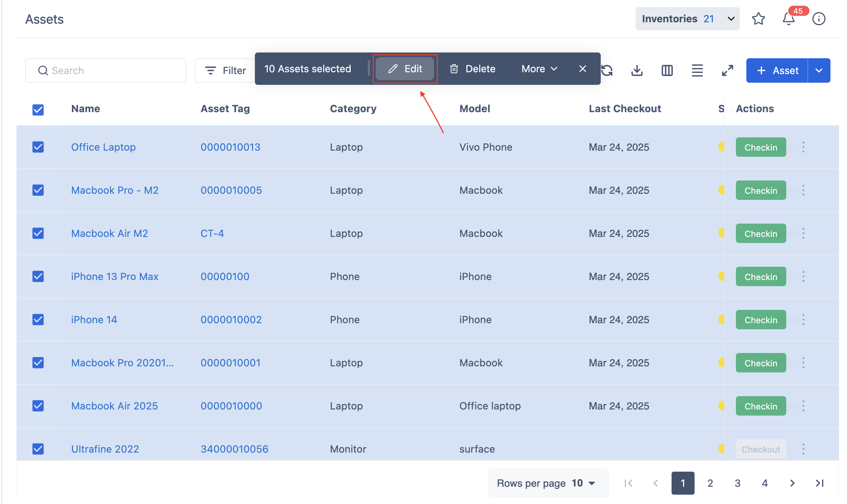Uncheck the Office Laptop row checkbox
Viewport: 847px width, 504px height.
[38, 147]
